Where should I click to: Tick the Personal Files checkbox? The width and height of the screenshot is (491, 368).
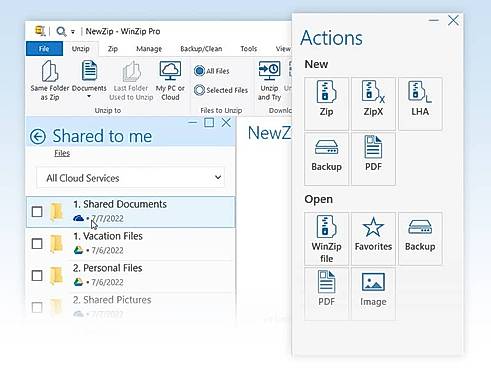37,276
